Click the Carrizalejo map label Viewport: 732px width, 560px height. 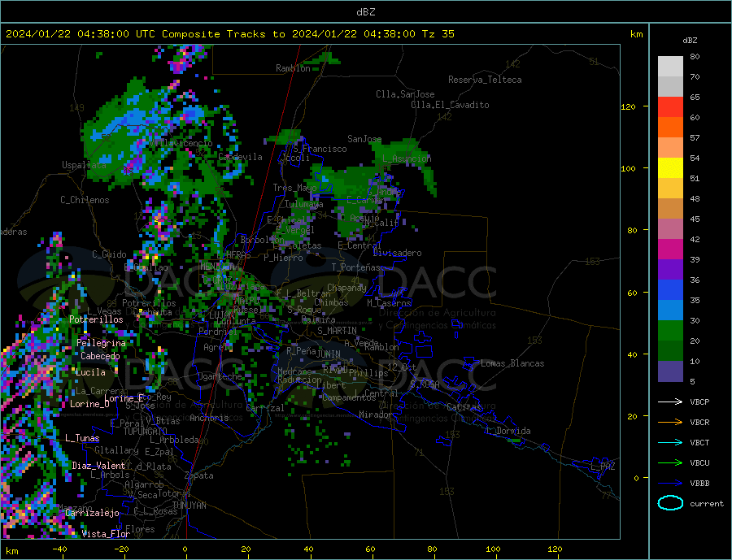coord(92,514)
